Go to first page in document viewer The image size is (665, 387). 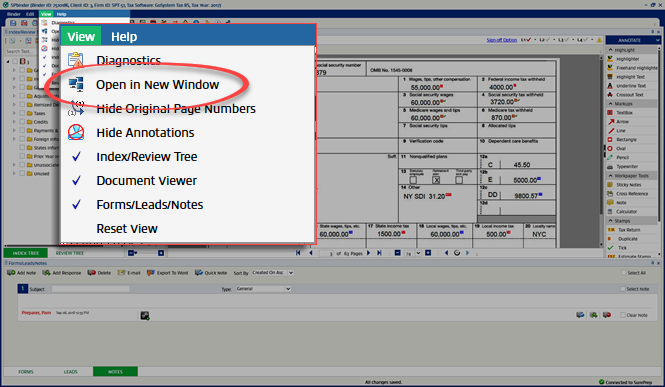298,253
